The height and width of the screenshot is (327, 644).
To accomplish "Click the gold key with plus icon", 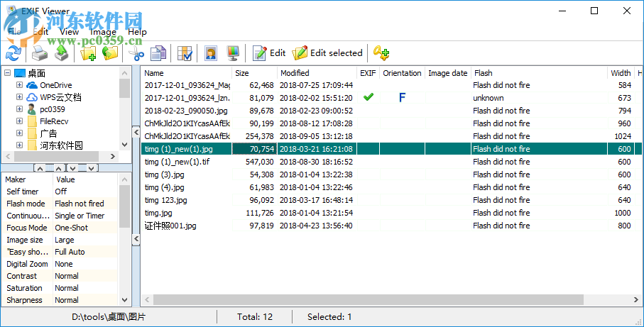I will coord(381,53).
